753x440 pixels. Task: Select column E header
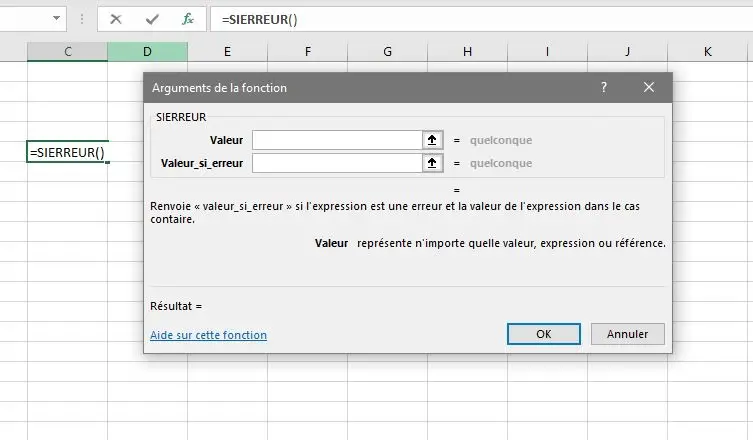(x=227, y=51)
